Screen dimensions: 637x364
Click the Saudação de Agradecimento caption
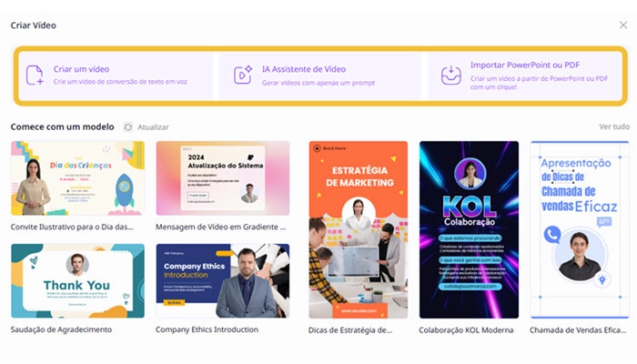click(x=61, y=329)
